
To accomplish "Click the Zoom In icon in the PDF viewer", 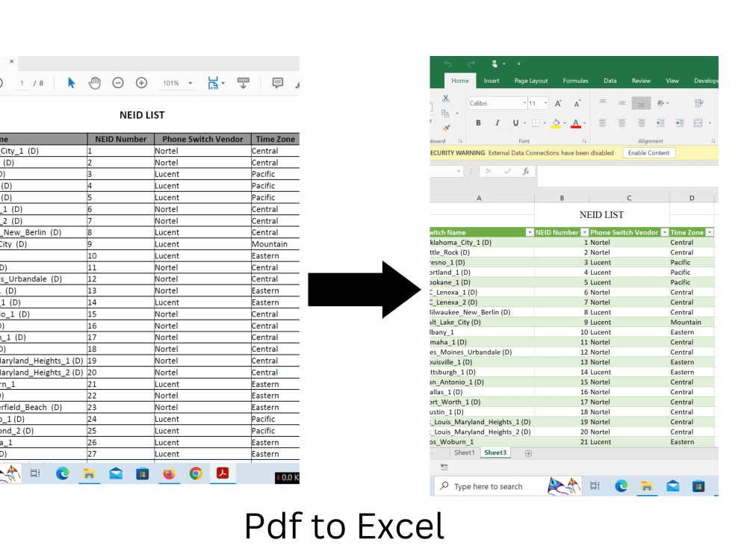I will coord(140,83).
